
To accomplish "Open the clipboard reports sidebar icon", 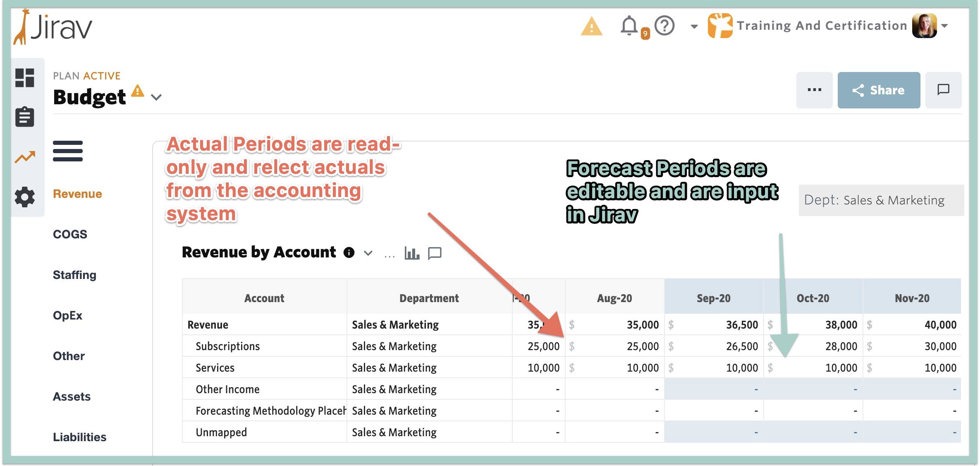I will pyautogui.click(x=25, y=117).
